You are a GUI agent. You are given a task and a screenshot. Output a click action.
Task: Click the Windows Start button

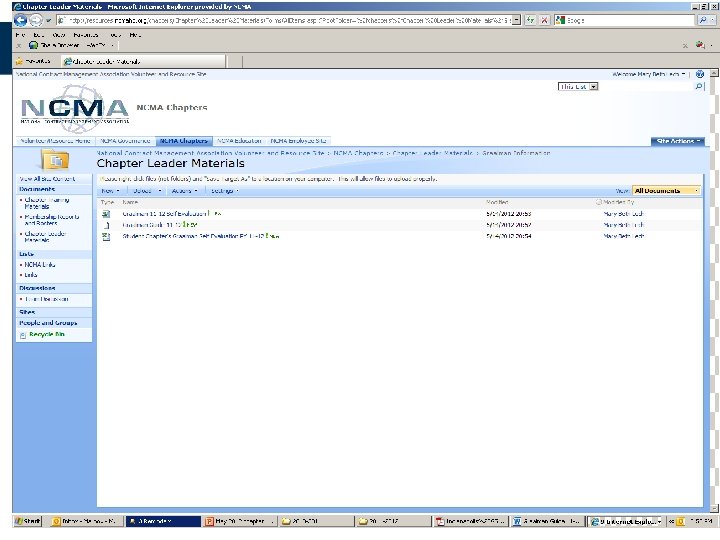[x=28, y=521]
